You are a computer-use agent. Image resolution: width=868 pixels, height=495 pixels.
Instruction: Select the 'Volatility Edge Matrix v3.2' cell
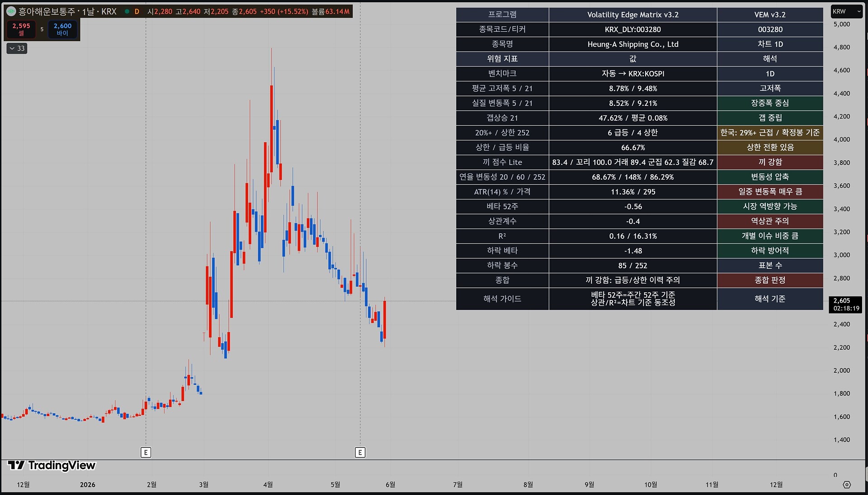pyautogui.click(x=633, y=14)
